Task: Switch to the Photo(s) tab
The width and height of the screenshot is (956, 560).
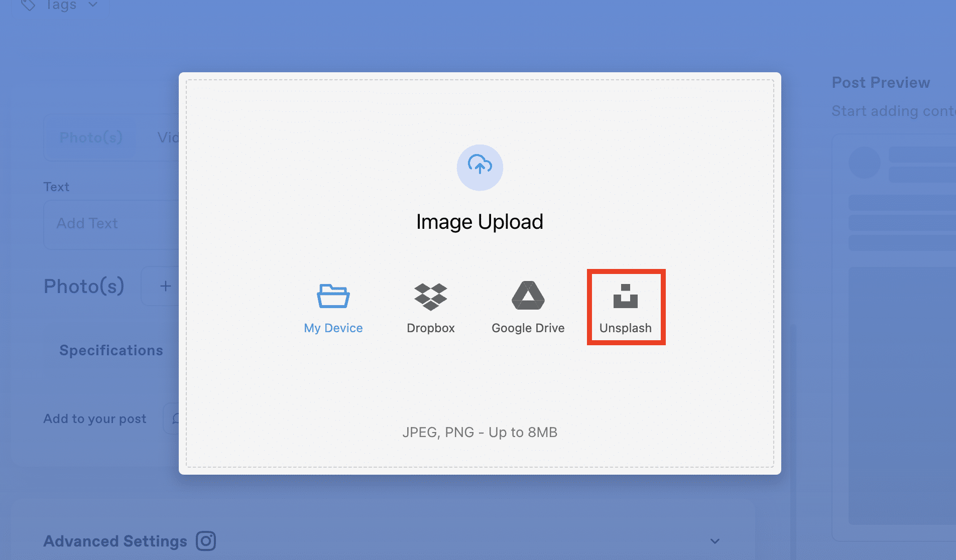Action: pos(90,137)
